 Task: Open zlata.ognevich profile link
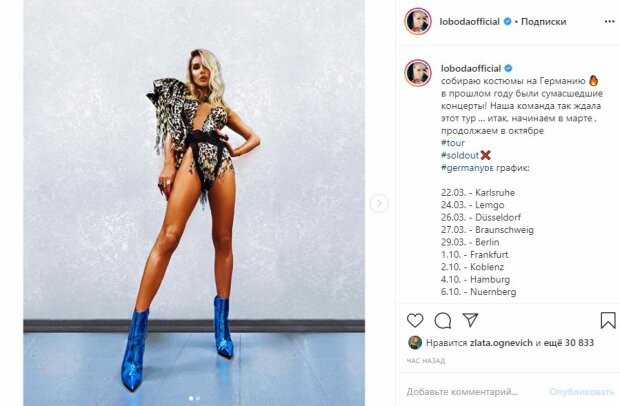click(501, 343)
